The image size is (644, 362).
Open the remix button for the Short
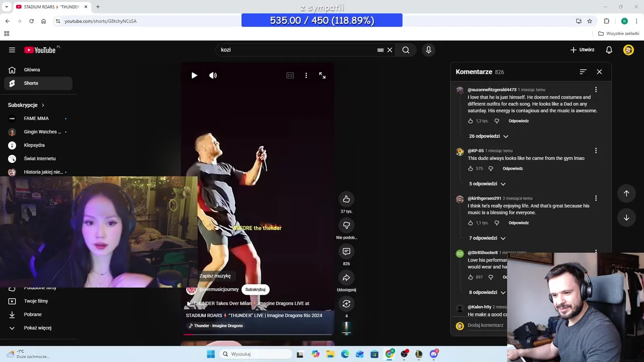346,304
